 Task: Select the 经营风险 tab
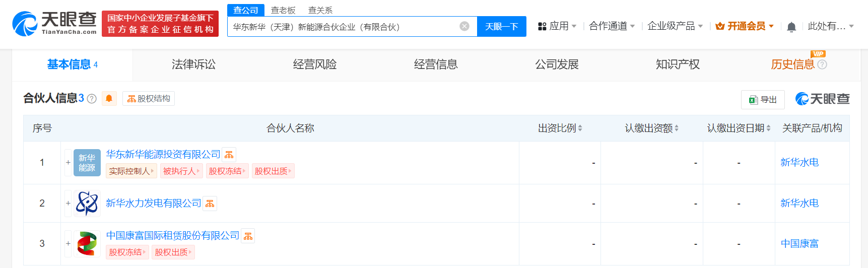(x=315, y=64)
